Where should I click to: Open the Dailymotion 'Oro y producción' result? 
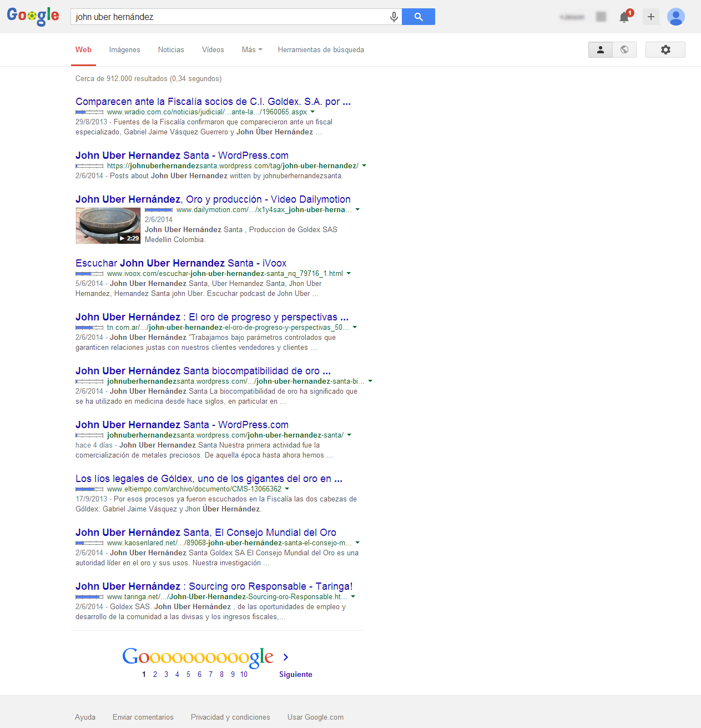(213, 199)
